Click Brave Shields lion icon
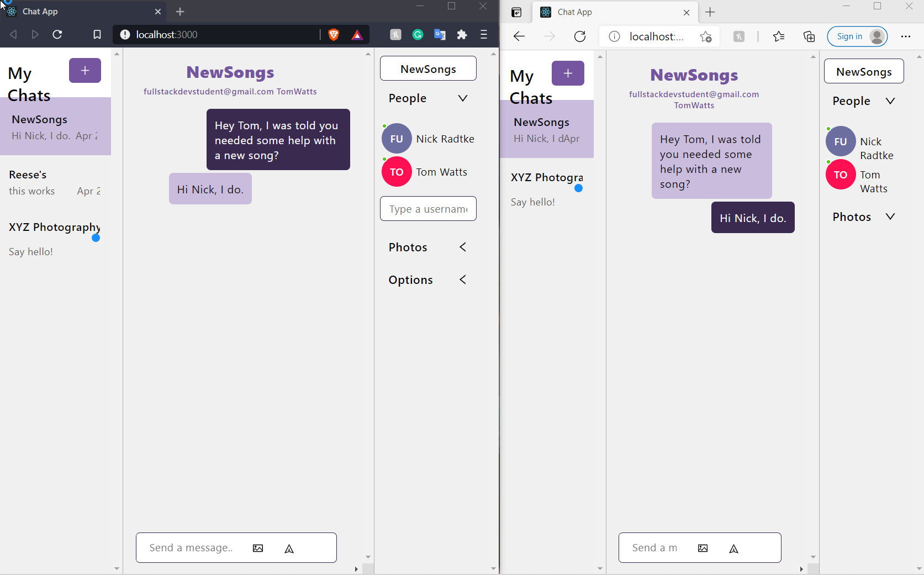924x575 pixels. [x=334, y=35]
